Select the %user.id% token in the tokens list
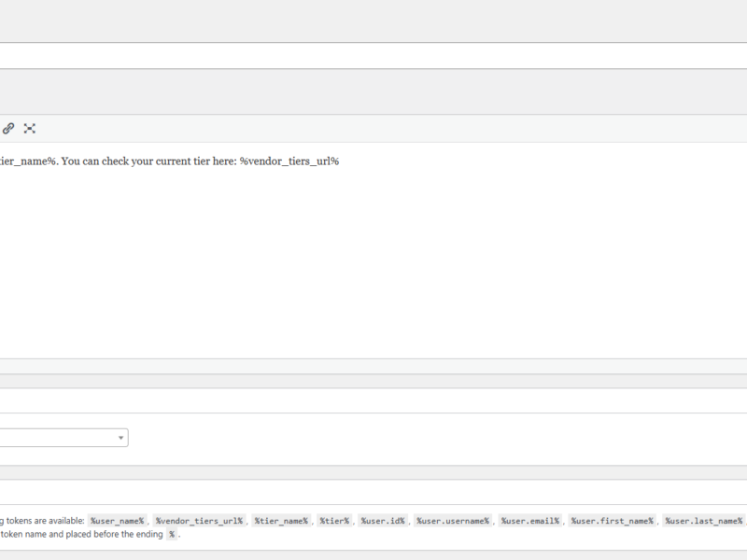Screen dimensions: 747x560 tap(383, 521)
